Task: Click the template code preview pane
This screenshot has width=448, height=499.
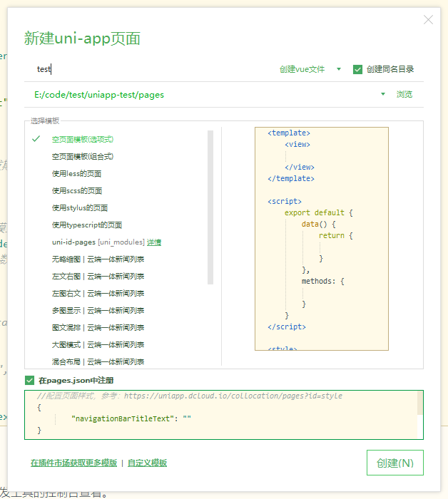Action: tap(322, 239)
